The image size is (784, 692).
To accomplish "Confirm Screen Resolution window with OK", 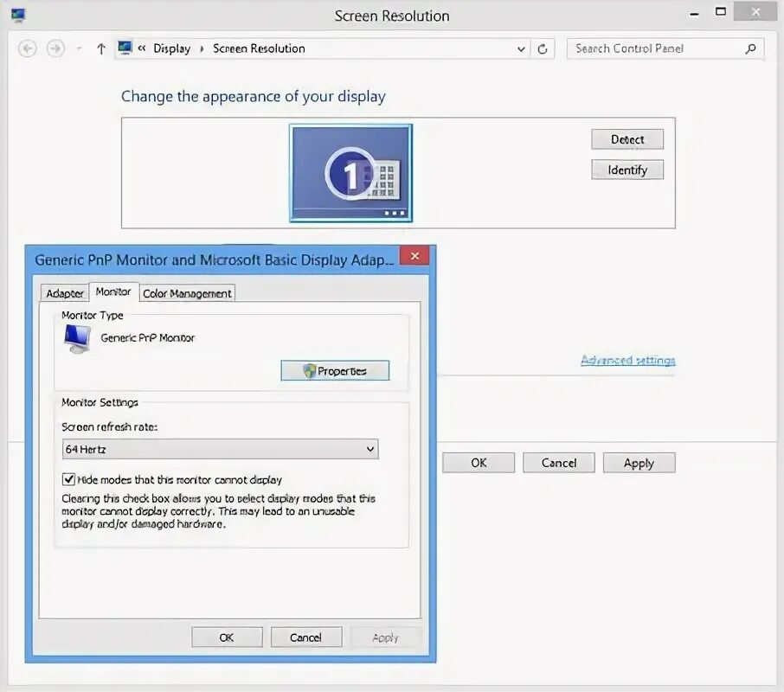I will (479, 463).
